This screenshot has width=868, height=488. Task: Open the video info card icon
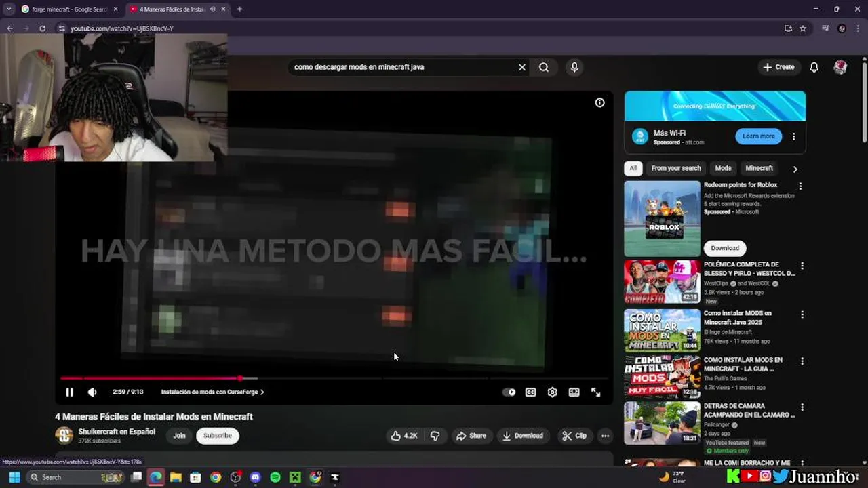click(x=599, y=102)
